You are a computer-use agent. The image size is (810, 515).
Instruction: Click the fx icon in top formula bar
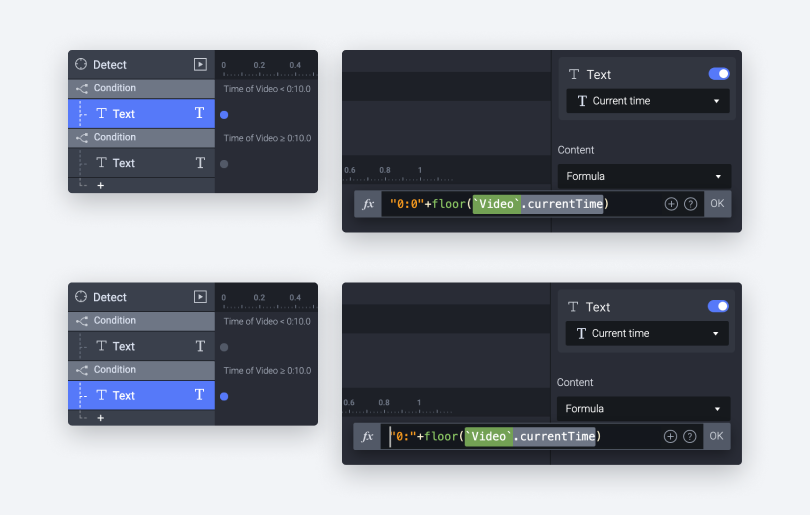pos(368,204)
